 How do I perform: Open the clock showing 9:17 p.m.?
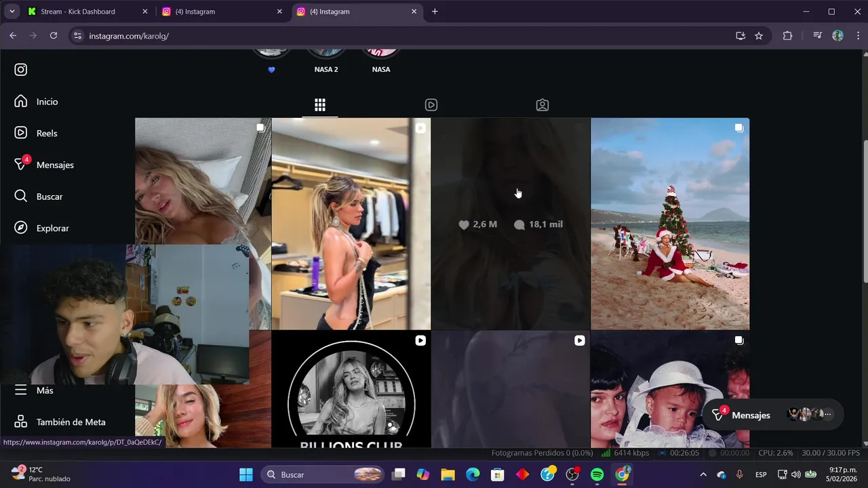pos(842,474)
